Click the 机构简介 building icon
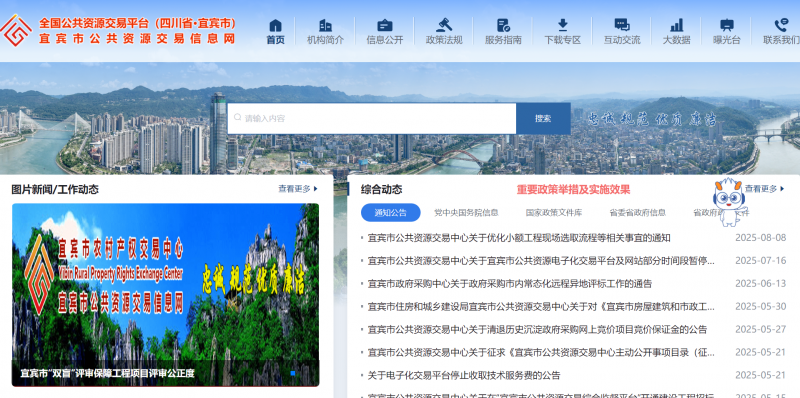Image resolution: width=800 pixels, height=398 pixels. click(325, 25)
